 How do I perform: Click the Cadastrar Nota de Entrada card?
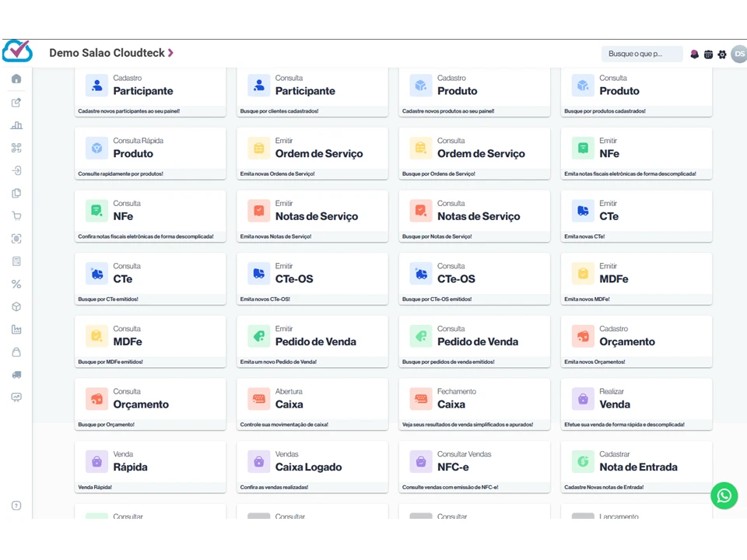[x=636, y=467]
